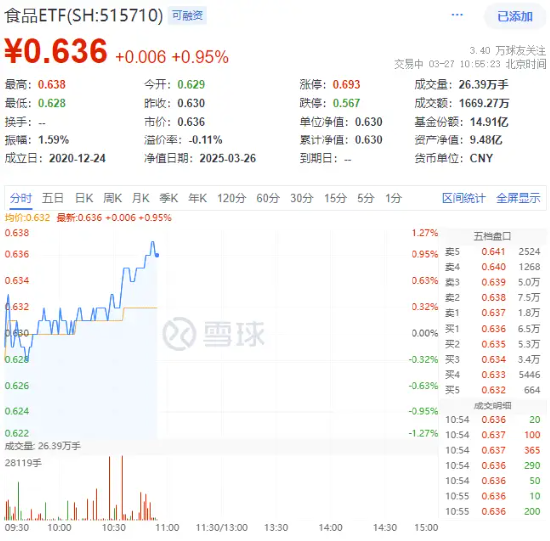The height and width of the screenshot is (541, 550).
Task: Switch to the 五日 chart tab
Action: tap(53, 198)
